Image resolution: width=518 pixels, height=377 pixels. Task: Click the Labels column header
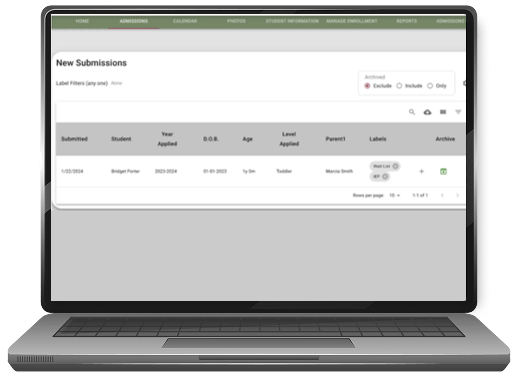tap(378, 139)
